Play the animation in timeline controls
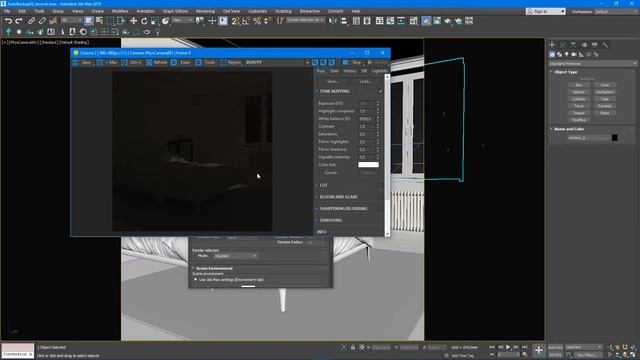Image resolution: width=640 pixels, height=360 pixels. click(x=508, y=347)
